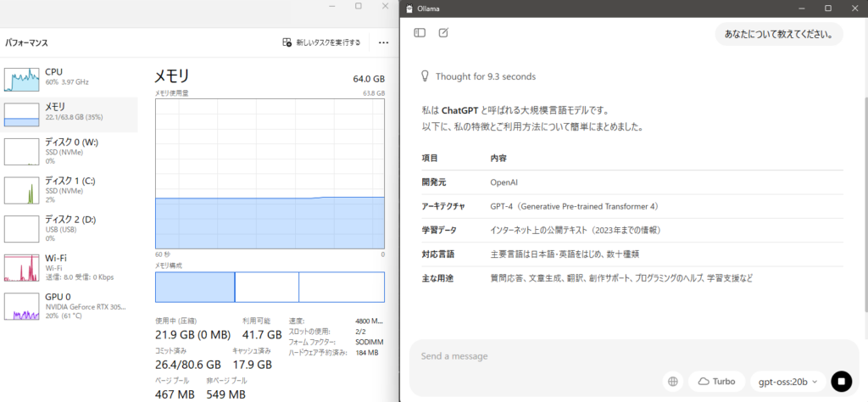This screenshot has height=402, width=868.
Task: Click the 184 MB hardware reserved value
Action: [x=366, y=353]
